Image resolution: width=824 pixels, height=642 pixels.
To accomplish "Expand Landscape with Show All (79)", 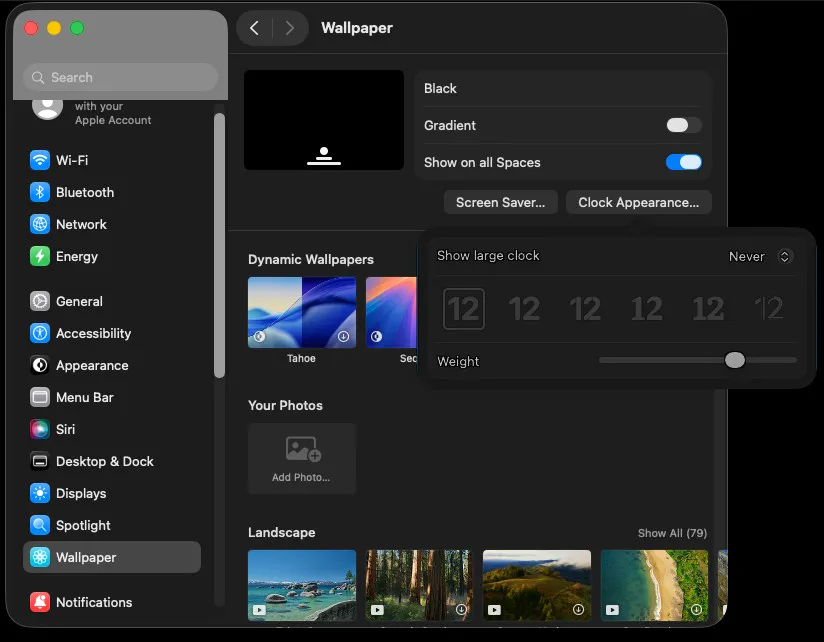I will click(672, 533).
